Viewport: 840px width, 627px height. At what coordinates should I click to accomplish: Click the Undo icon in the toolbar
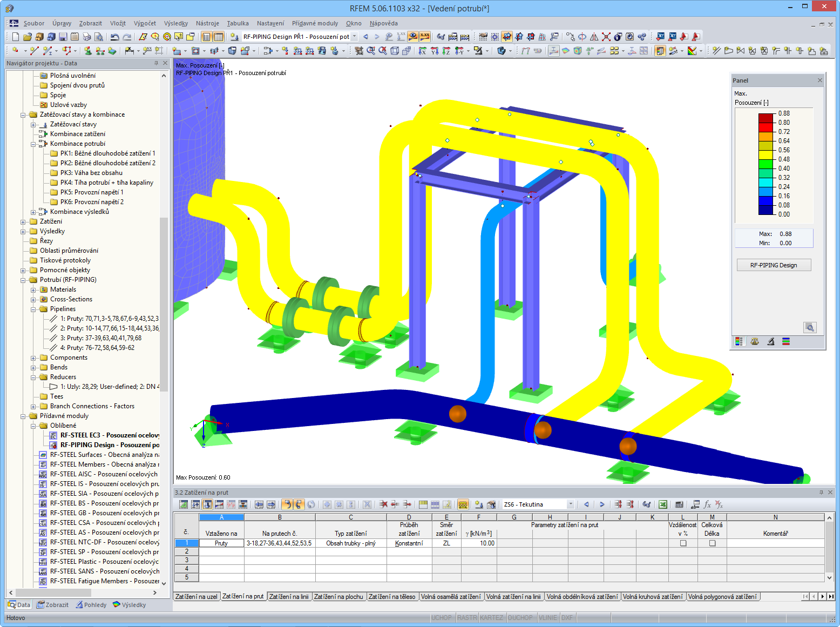tap(114, 37)
